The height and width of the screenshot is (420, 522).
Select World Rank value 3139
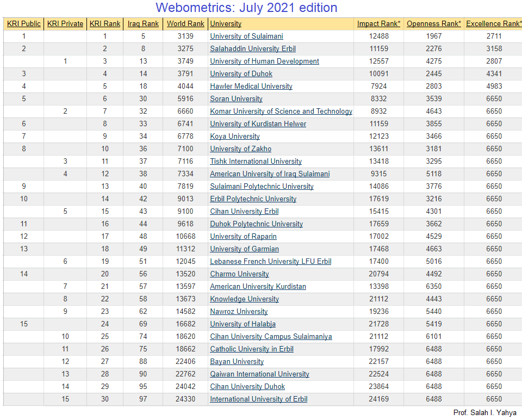(x=185, y=36)
